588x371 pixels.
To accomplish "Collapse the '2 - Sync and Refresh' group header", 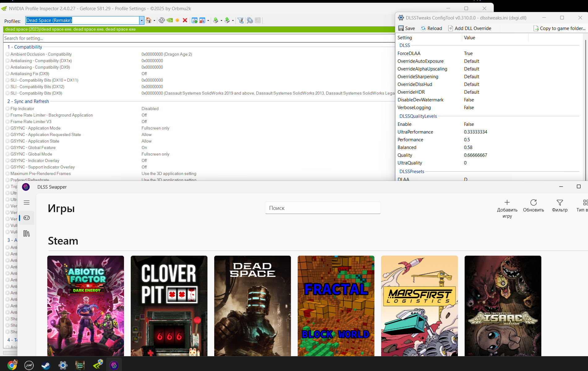I will coord(28,101).
